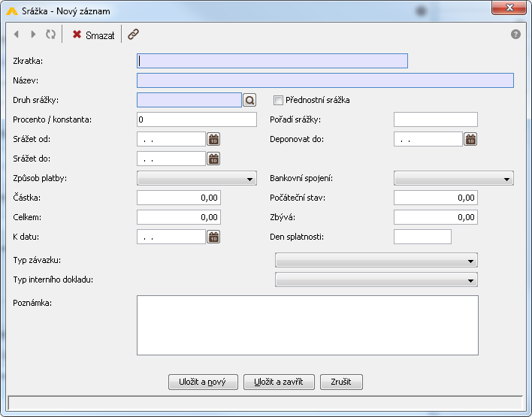Expand Bankovní spojení dropdown

pyautogui.click(x=454, y=178)
